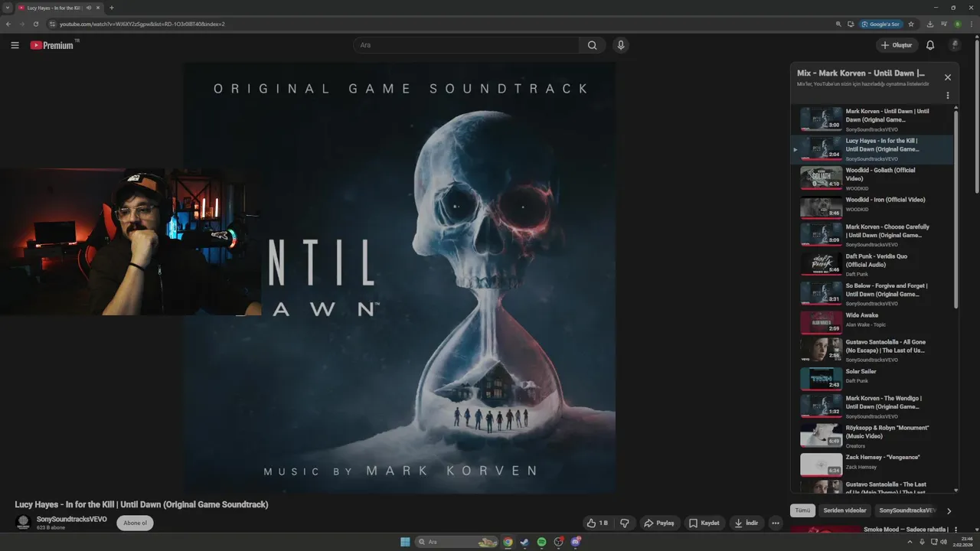Select currently playing Lucy Hayes playlist item
The image size is (980, 551).
[872, 149]
